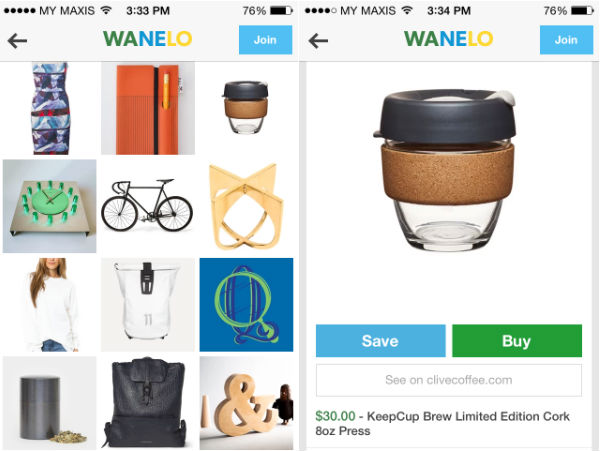
Task: View the white sweatshirt model thumbnail
Action: [50, 304]
